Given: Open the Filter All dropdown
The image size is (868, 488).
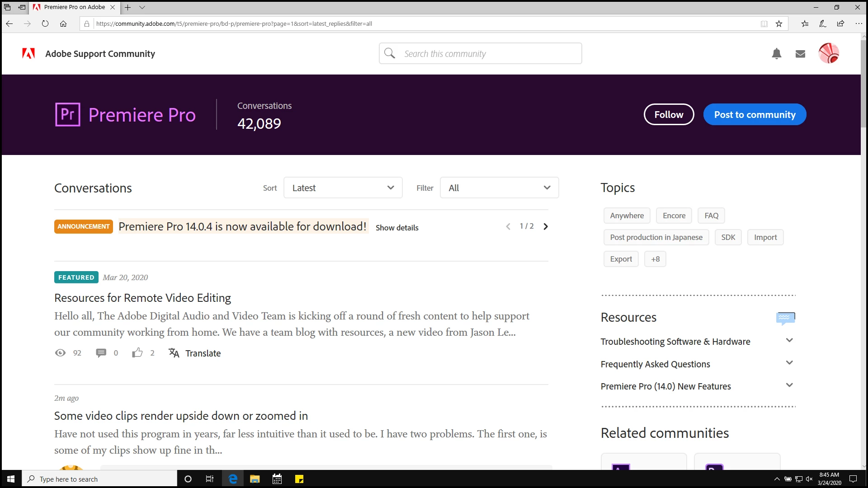Looking at the screenshot, I should coord(499,188).
